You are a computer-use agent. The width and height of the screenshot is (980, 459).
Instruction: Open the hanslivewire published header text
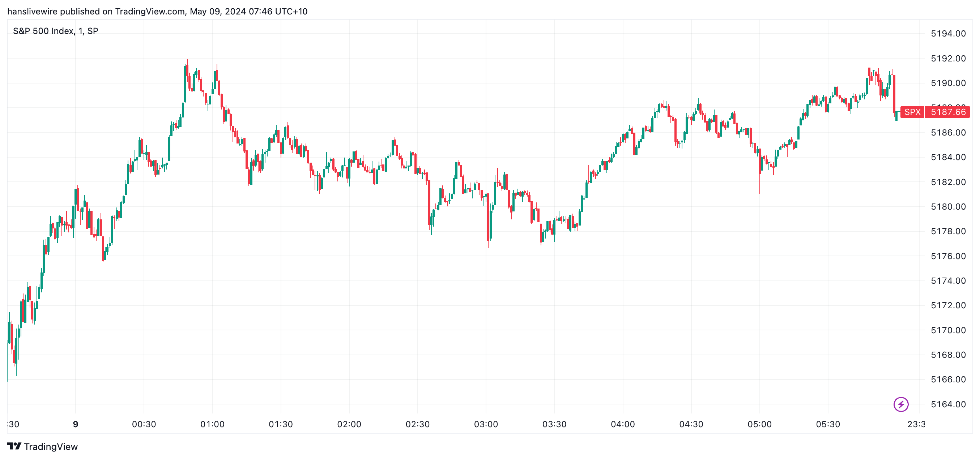click(157, 12)
